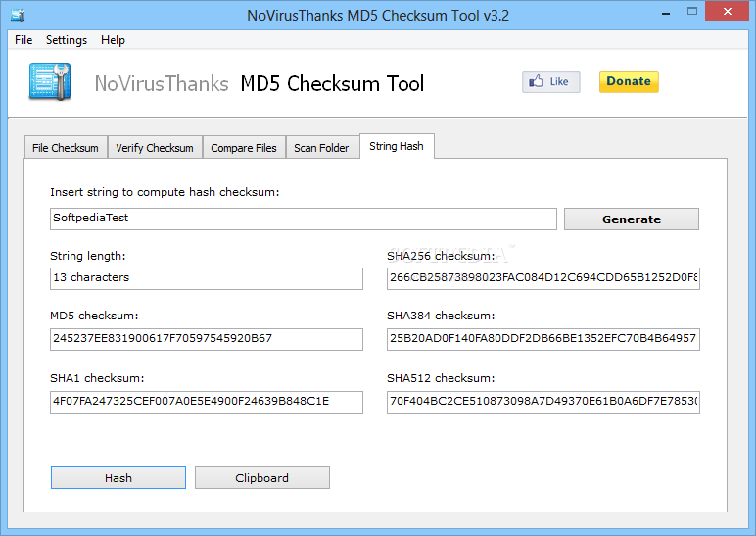Open the Help menu

[x=113, y=40]
